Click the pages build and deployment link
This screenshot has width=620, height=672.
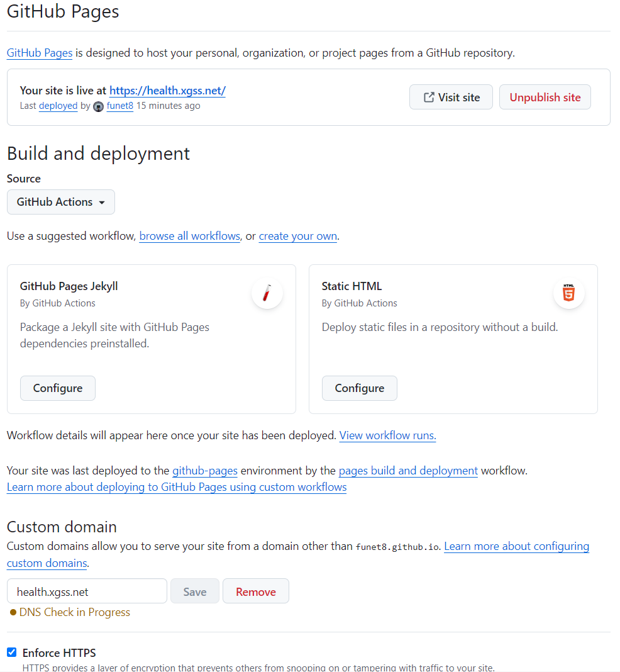click(x=408, y=471)
